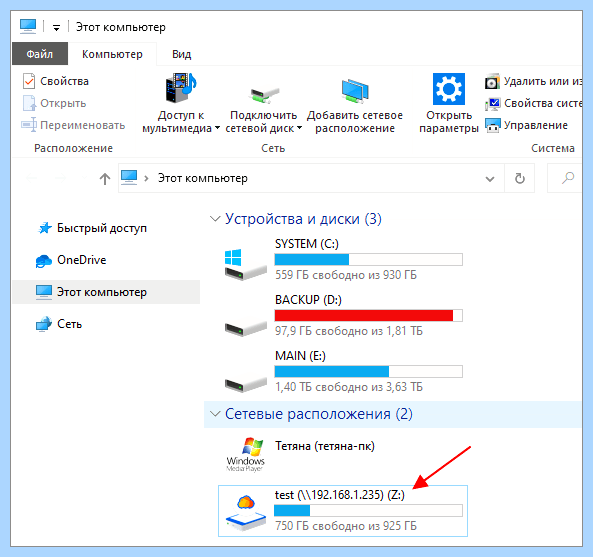
Task: Click Add network location icon
Action: (x=355, y=91)
